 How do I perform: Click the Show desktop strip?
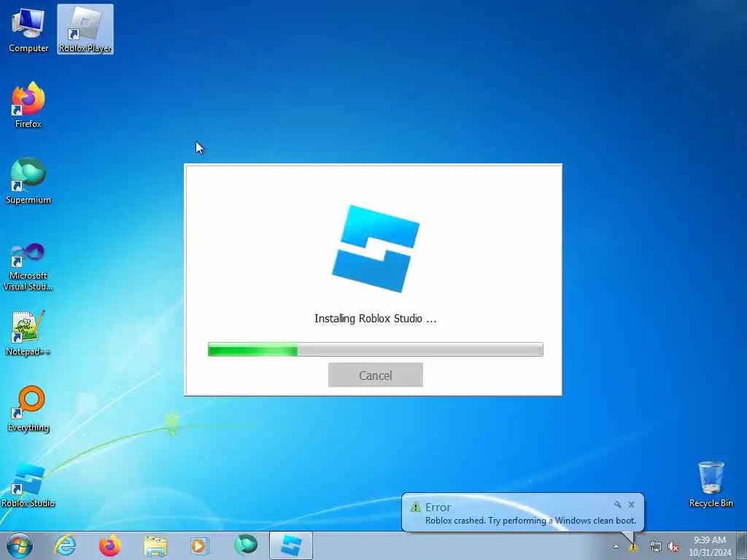(742, 545)
